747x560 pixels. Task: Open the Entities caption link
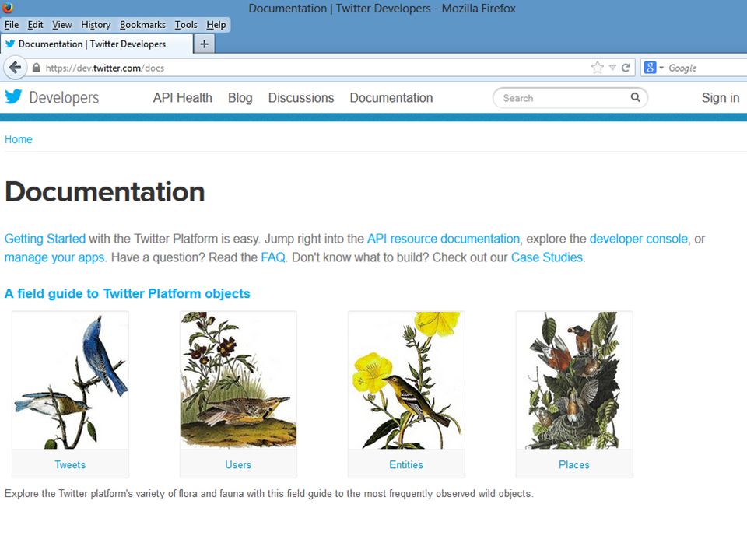pos(406,465)
